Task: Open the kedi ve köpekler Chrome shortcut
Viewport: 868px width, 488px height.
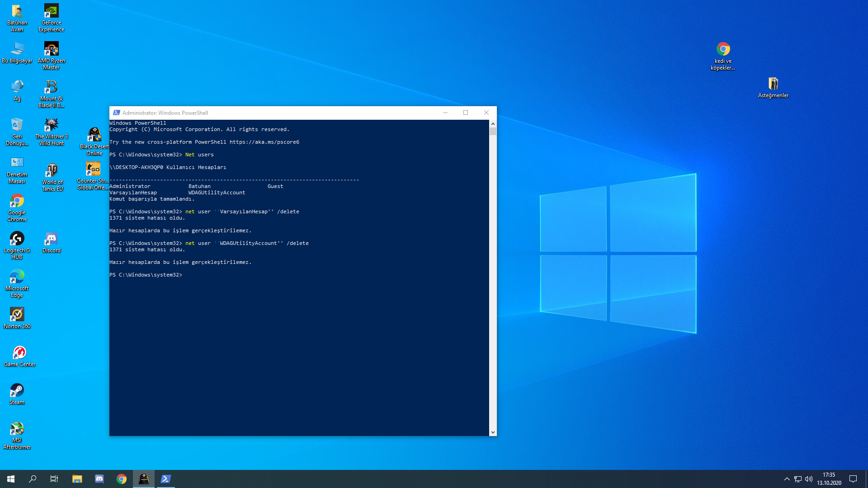Action: tap(723, 50)
